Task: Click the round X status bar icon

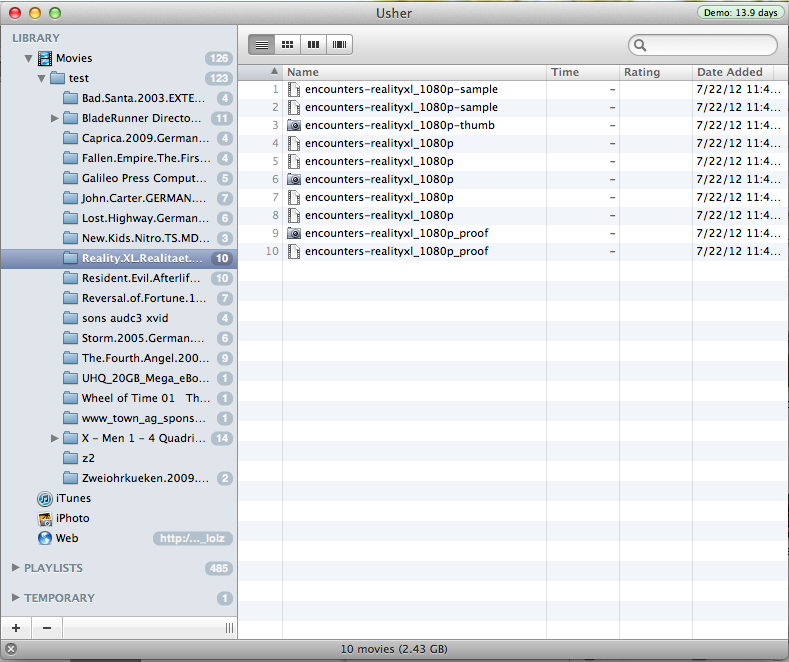Action: coord(11,649)
